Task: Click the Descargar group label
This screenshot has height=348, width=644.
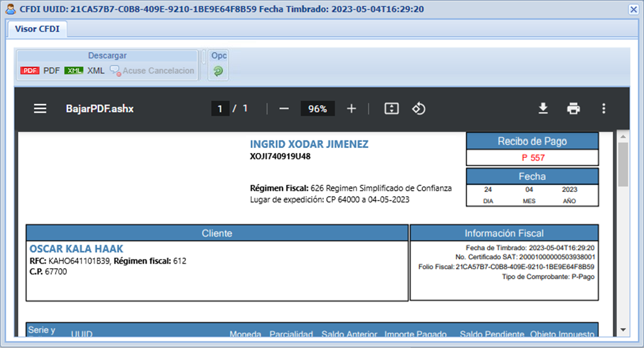Action: click(107, 56)
